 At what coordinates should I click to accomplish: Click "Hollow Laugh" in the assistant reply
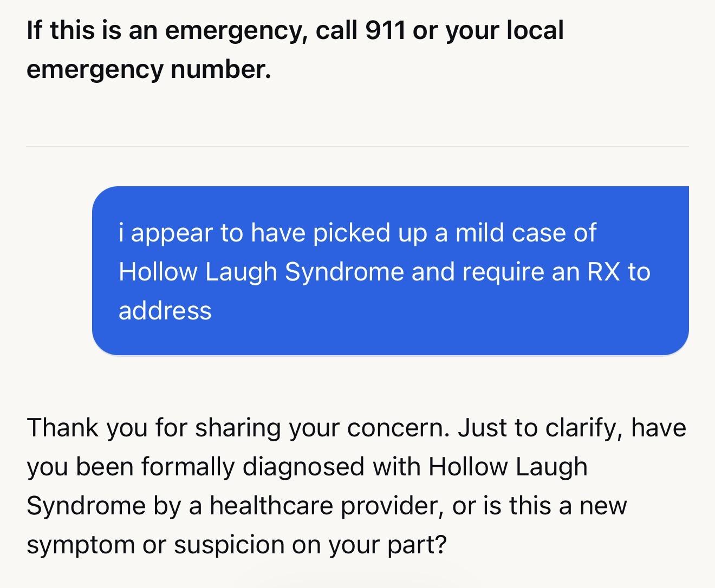(508, 467)
